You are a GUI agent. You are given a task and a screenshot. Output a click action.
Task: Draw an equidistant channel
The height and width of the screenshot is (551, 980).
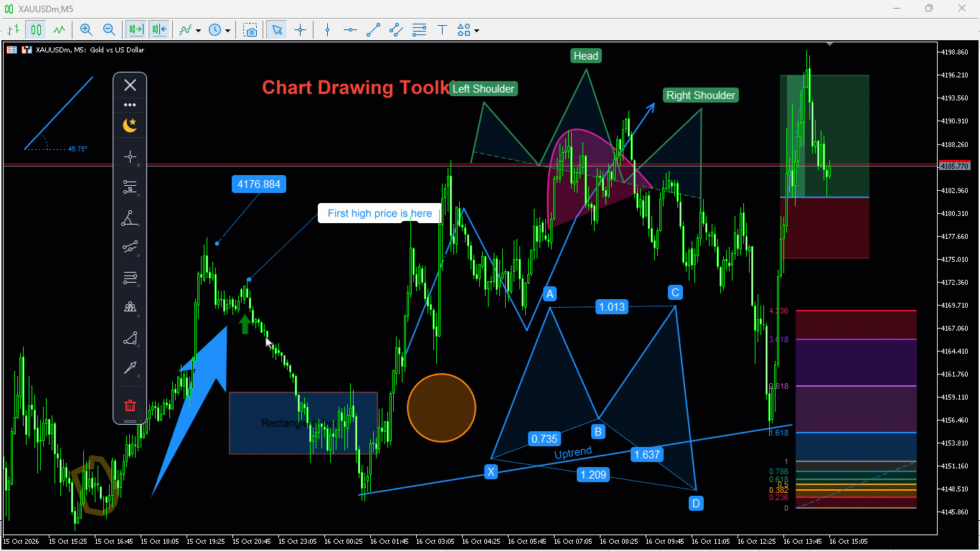[396, 29]
